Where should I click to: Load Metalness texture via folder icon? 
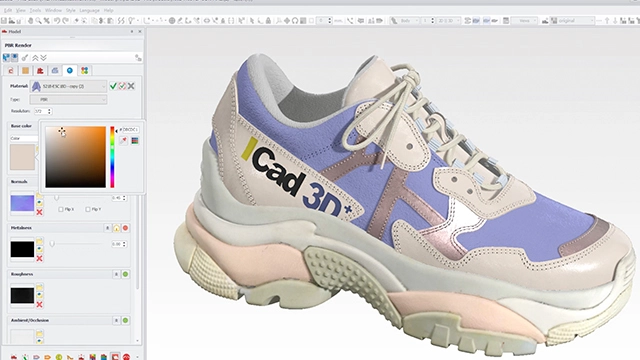pos(40,241)
